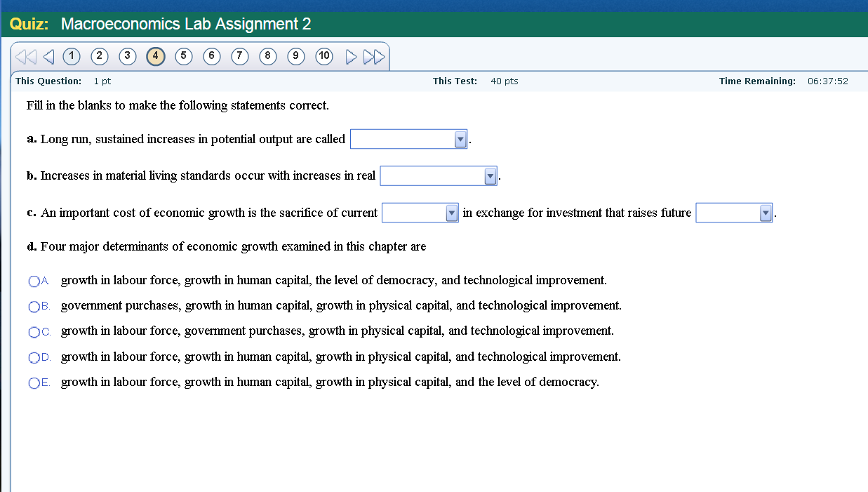Image resolution: width=868 pixels, height=492 pixels.
Task: Switch to question 7
Action: point(239,56)
